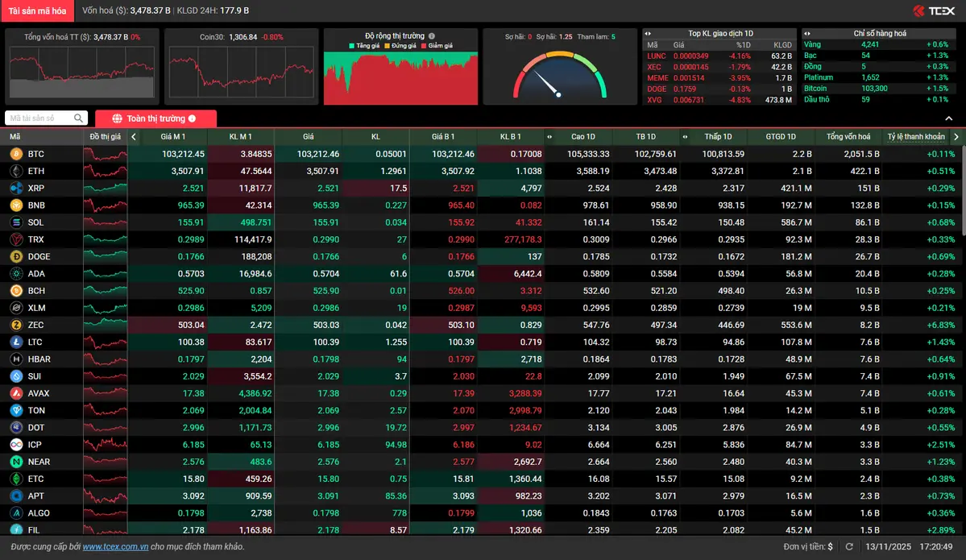Select the Toàn thị trường tab

[155, 118]
